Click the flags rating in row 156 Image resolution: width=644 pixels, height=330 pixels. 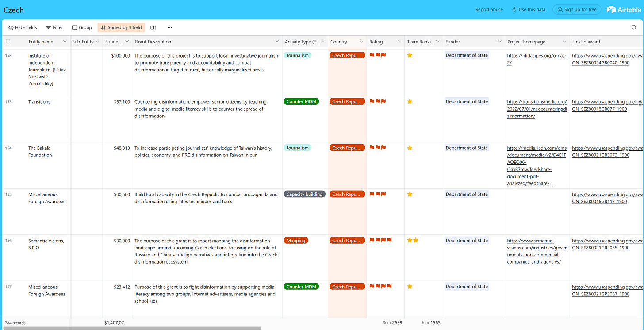(380, 241)
